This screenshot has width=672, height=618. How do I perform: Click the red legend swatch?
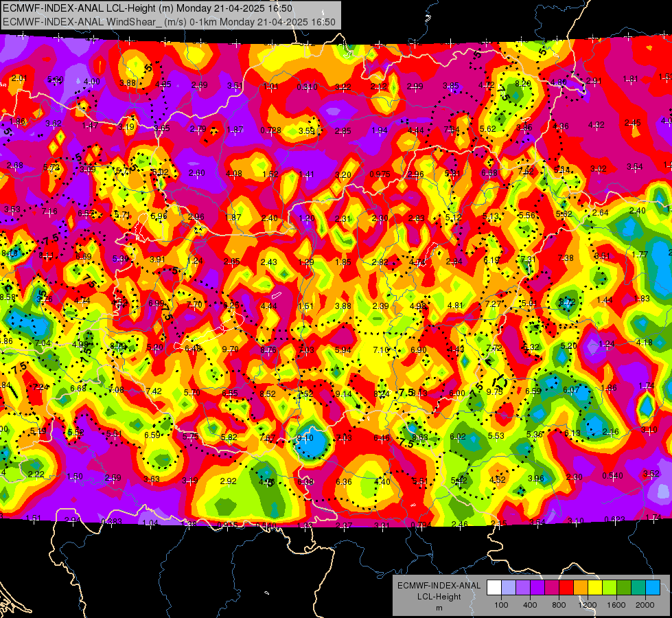coord(566,588)
